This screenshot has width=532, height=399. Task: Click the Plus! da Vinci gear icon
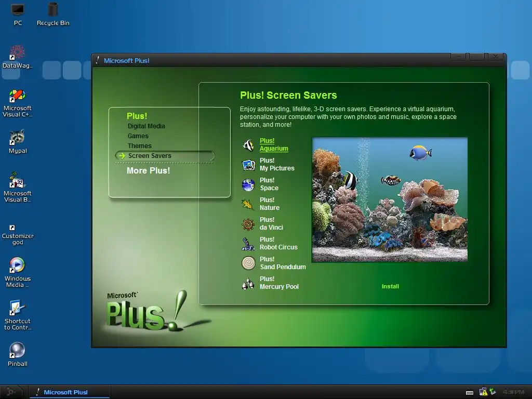pos(248,224)
